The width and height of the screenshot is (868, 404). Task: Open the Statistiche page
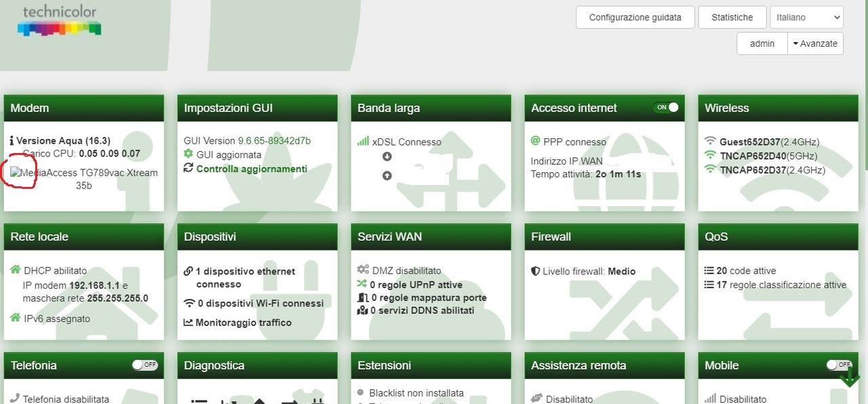click(732, 18)
